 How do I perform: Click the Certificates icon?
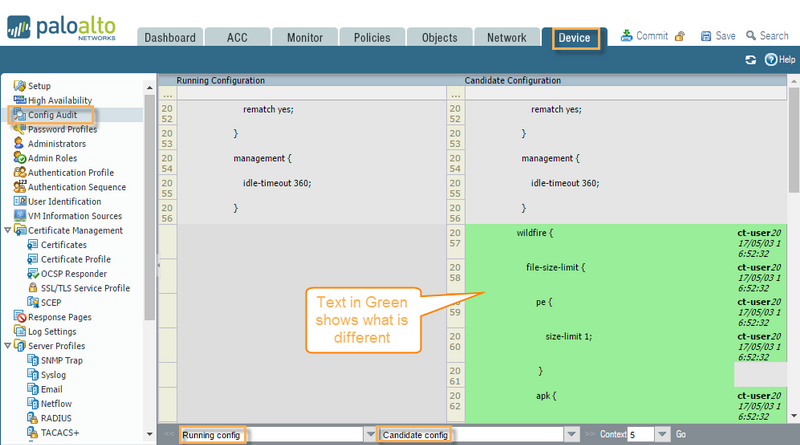pos(33,244)
